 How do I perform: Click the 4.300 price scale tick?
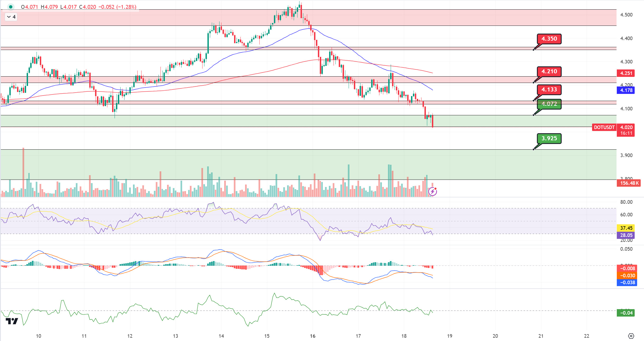point(626,62)
